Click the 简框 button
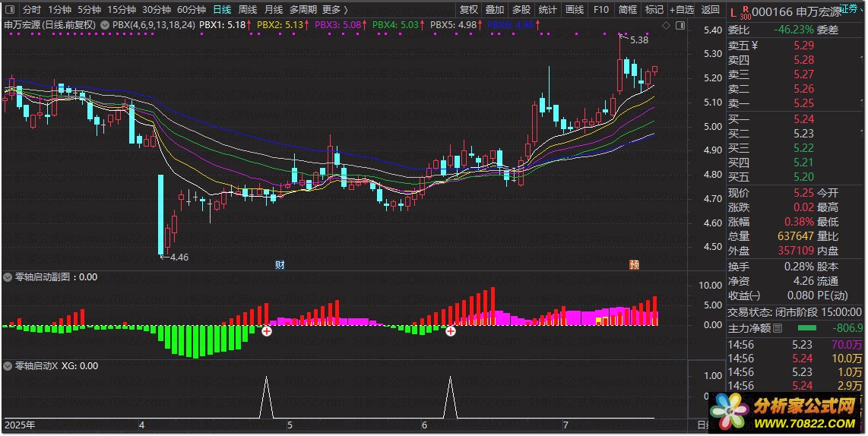Image resolution: width=868 pixels, height=436 pixels. tap(628, 9)
